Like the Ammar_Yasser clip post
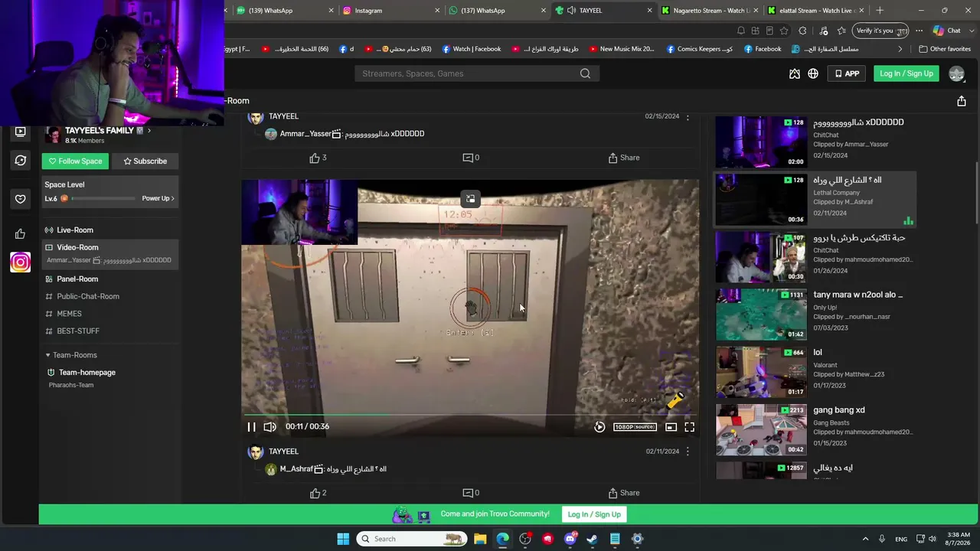The image size is (980, 551). point(318,158)
